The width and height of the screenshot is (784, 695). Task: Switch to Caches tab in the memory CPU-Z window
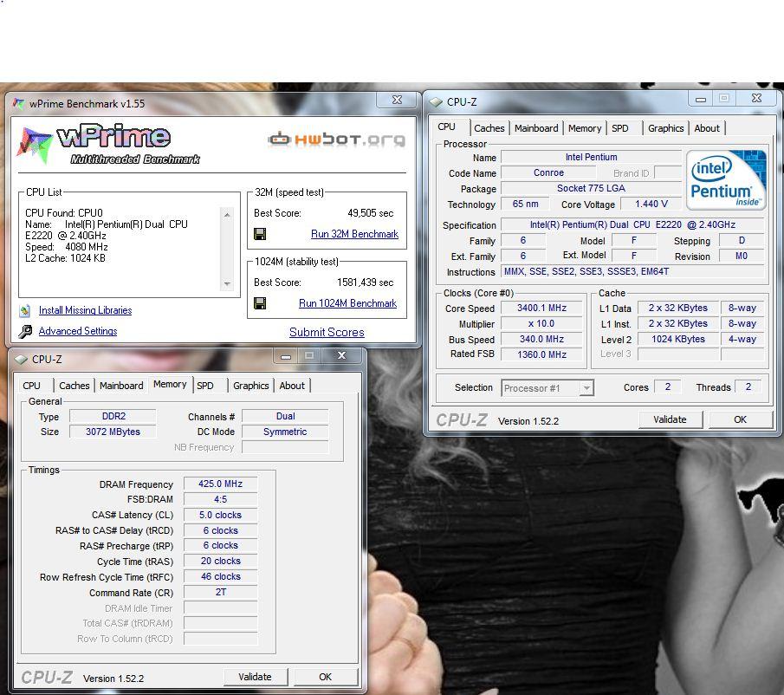tap(74, 386)
